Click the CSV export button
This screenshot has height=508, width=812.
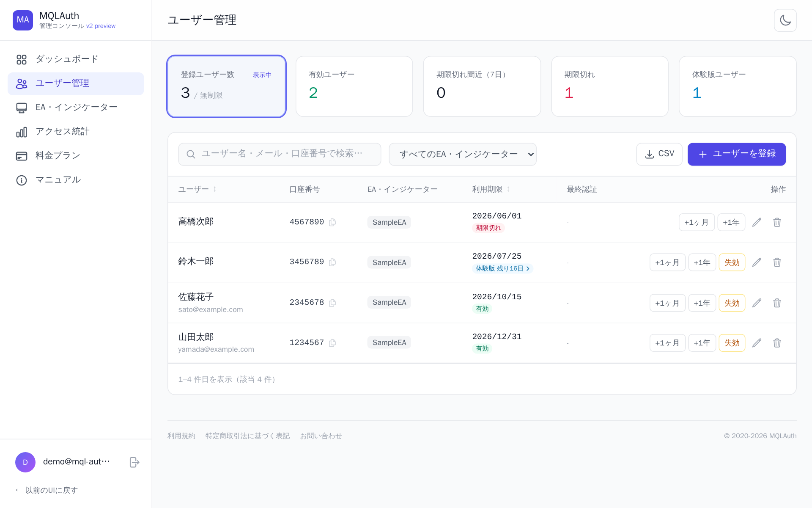659,154
